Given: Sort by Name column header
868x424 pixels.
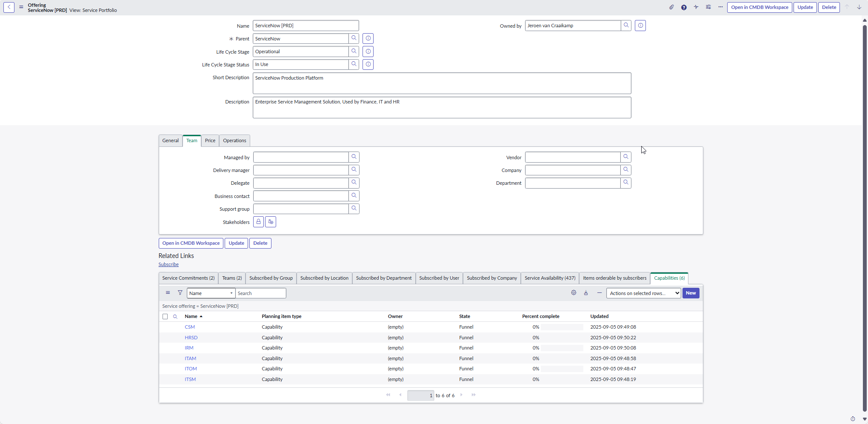Looking at the screenshot, I should pyautogui.click(x=191, y=316).
